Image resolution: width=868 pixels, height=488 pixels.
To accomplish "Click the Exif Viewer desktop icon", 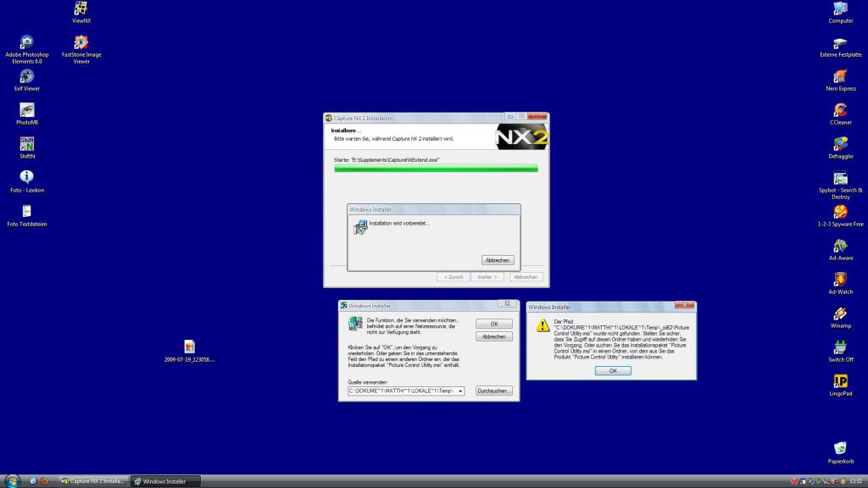I will [x=26, y=79].
